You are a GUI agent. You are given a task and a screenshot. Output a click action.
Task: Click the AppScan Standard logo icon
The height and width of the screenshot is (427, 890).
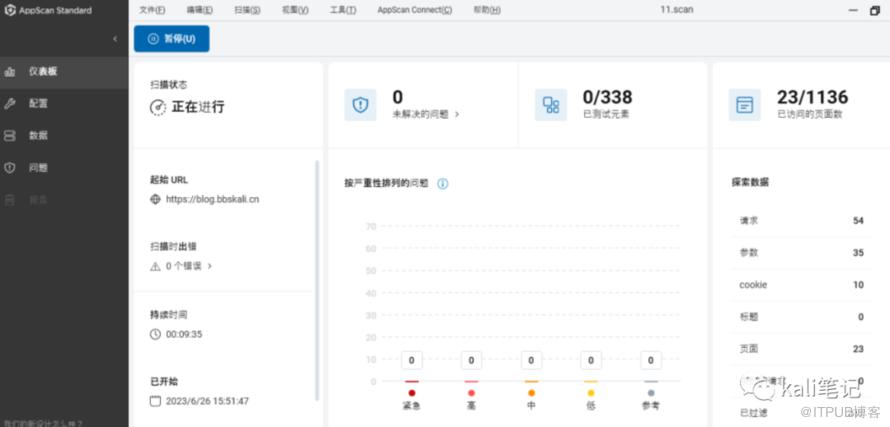[x=10, y=10]
